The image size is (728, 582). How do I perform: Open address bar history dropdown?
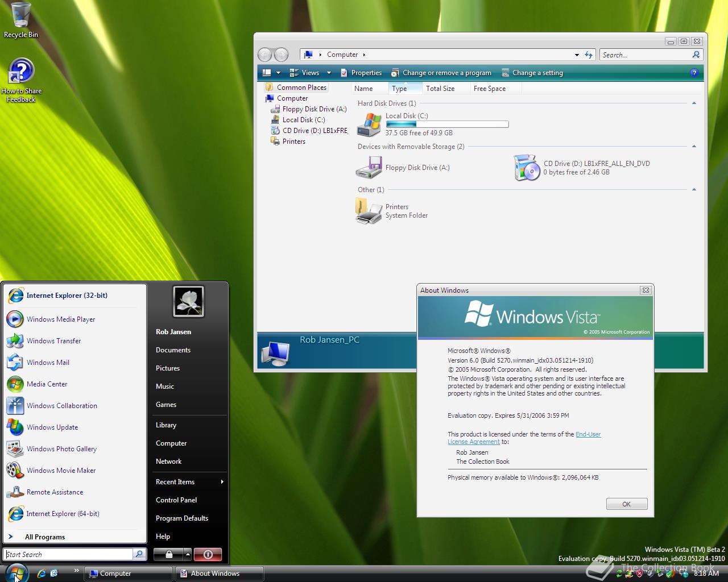click(577, 55)
